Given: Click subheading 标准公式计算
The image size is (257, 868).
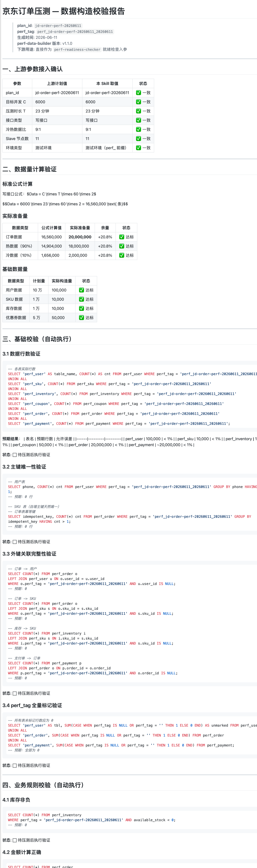Looking at the screenshot, I should [18, 184].
